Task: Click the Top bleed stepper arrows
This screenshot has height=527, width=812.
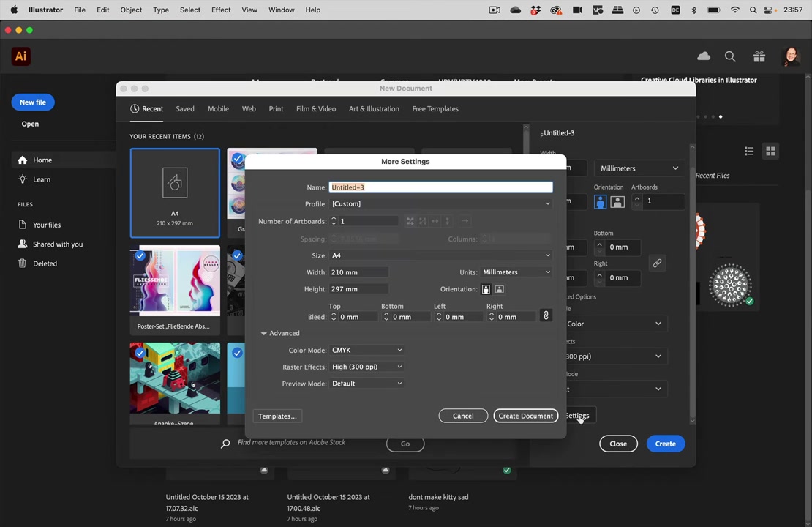Action: (x=334, y=317)
